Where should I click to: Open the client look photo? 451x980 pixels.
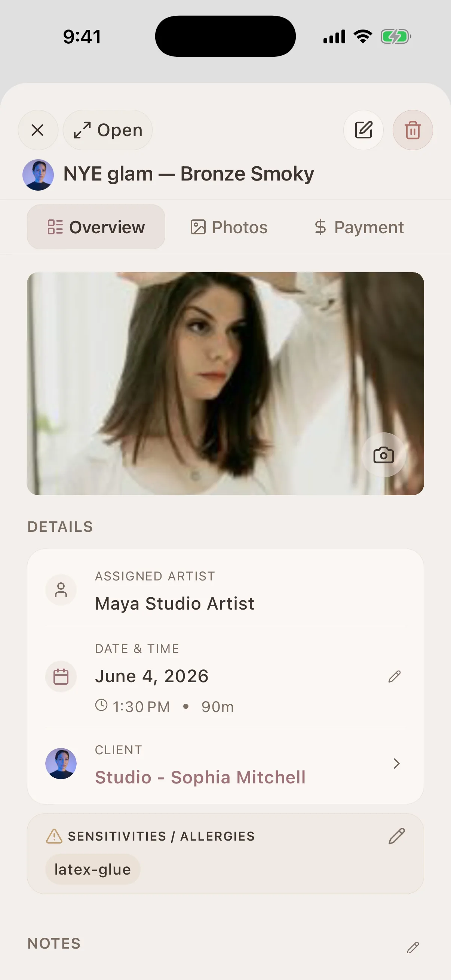[225, 383]
